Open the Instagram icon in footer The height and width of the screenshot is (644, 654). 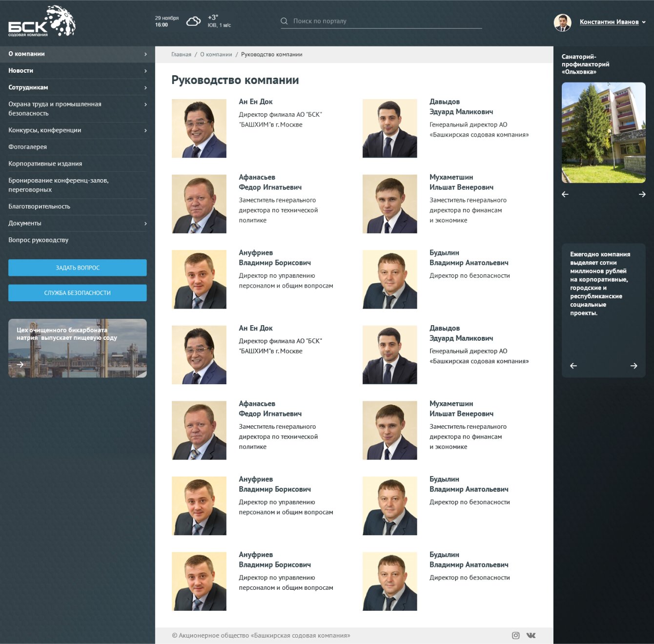515,635
